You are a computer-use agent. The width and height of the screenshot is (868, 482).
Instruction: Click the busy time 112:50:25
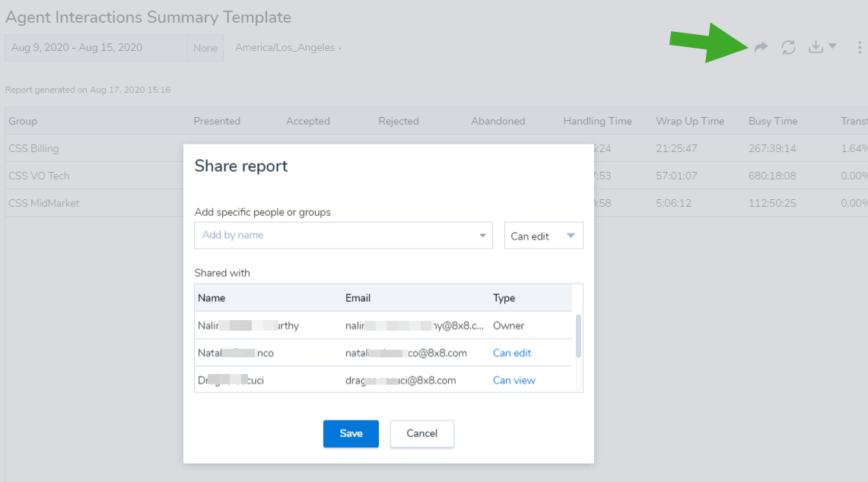tap(772, 203)
